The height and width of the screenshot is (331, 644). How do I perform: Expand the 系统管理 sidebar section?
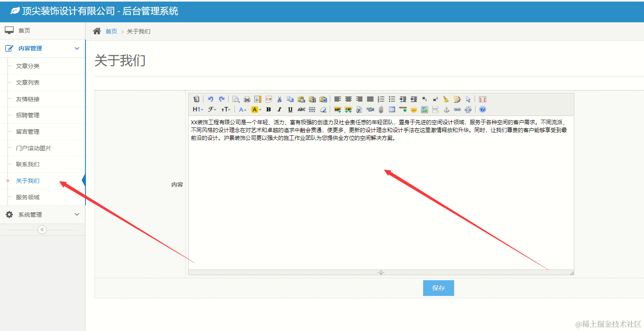43,215
